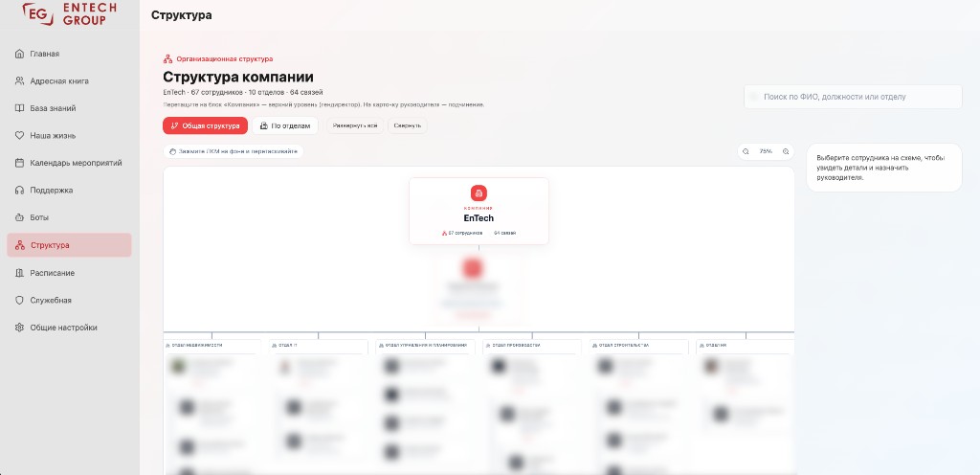Select the blurred director card below EnTech

click(x=479, y=288)
